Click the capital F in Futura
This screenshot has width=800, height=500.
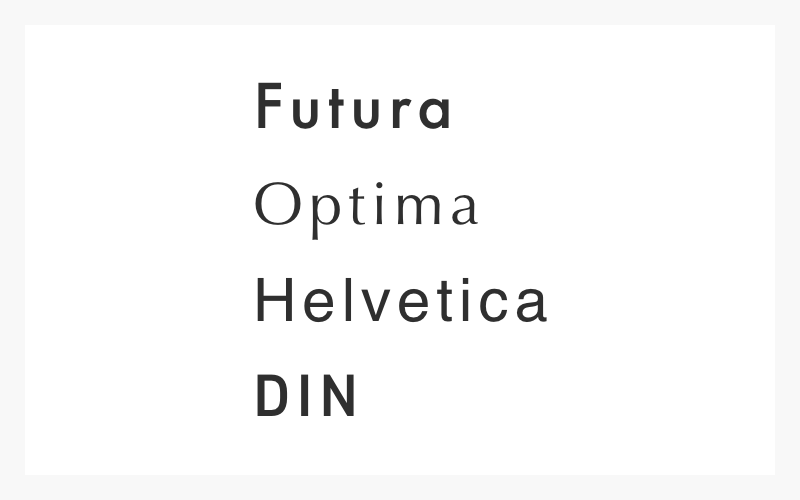(268, 106)
